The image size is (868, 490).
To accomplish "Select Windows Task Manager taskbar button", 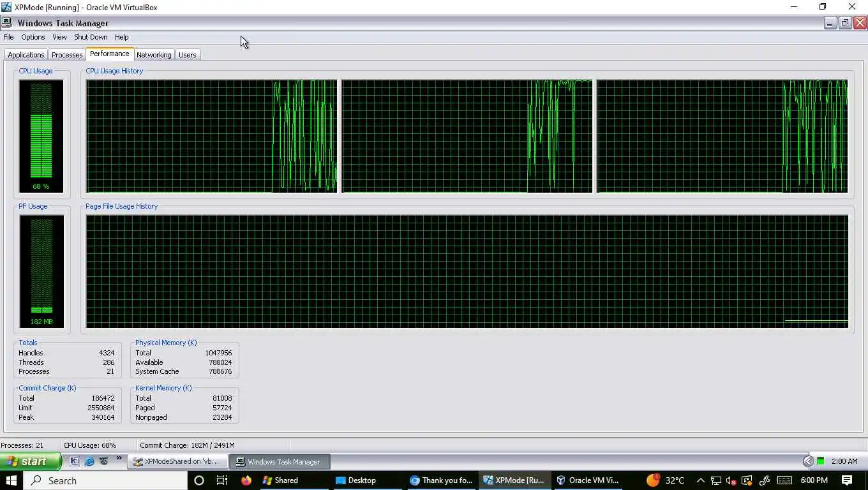I will [280, 461].
